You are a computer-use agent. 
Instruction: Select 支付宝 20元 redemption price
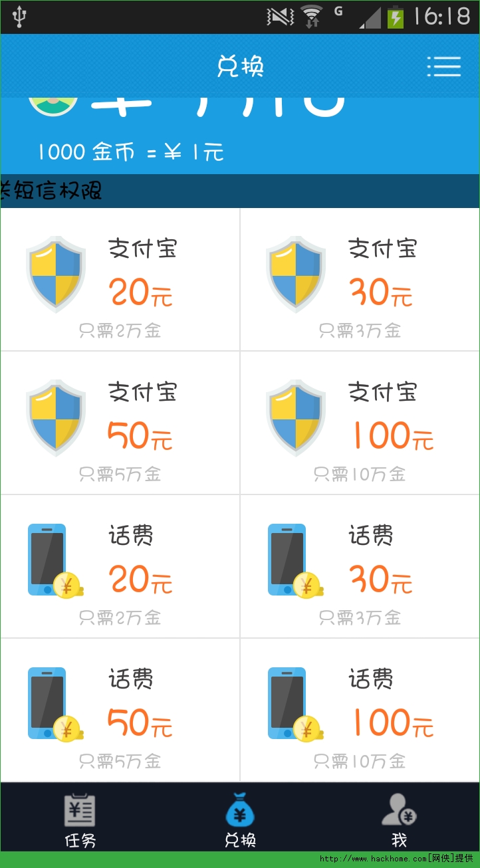pos(140,292)
